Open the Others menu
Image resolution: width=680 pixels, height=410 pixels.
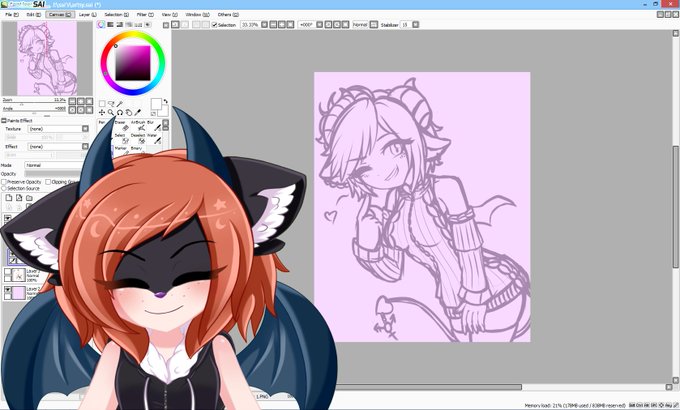tap(228, 14)
